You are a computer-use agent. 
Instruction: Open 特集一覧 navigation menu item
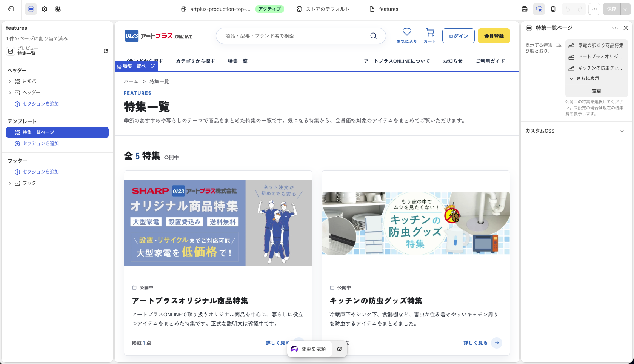tap(238, 61)
